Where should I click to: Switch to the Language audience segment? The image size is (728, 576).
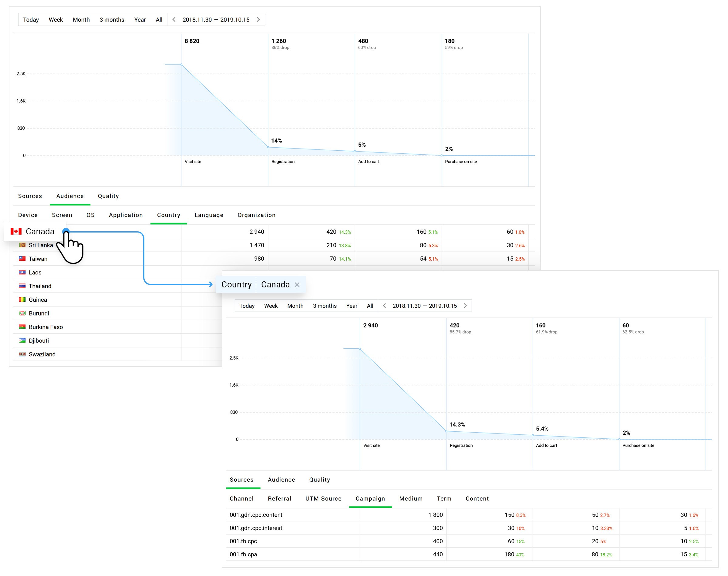coord(209,215)
